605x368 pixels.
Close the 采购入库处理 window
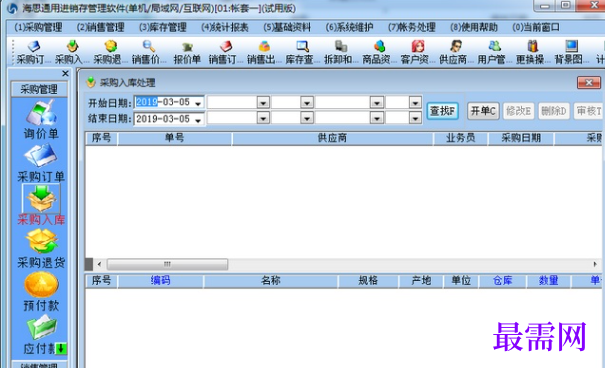point(589,83)
